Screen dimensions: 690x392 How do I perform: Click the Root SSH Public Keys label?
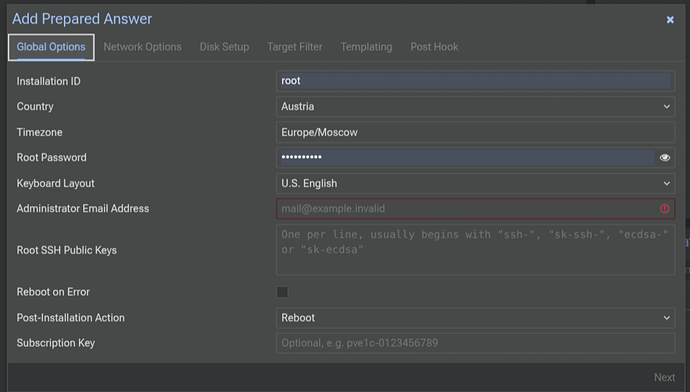click(66, 250)
